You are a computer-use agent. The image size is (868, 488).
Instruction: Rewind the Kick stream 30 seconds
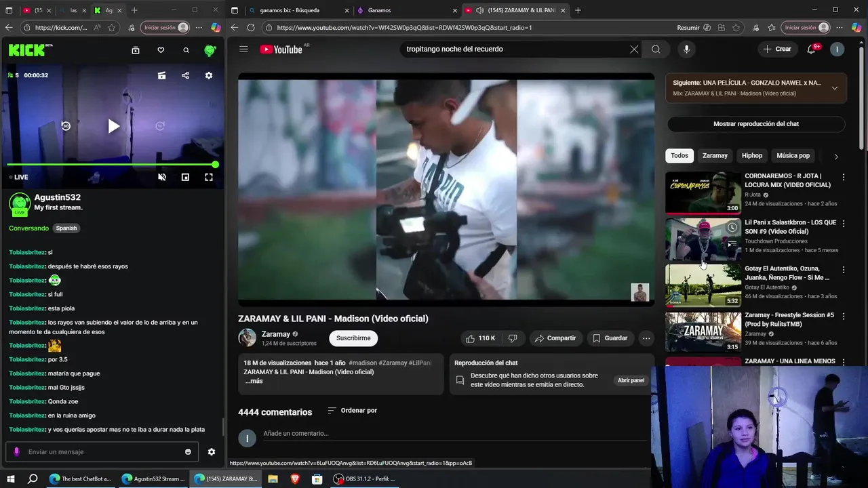[66, 126]
